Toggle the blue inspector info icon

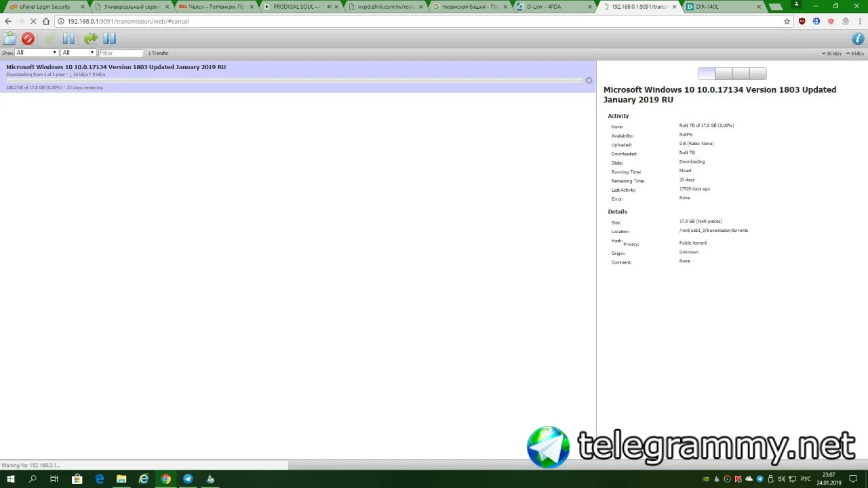(858, 39)
